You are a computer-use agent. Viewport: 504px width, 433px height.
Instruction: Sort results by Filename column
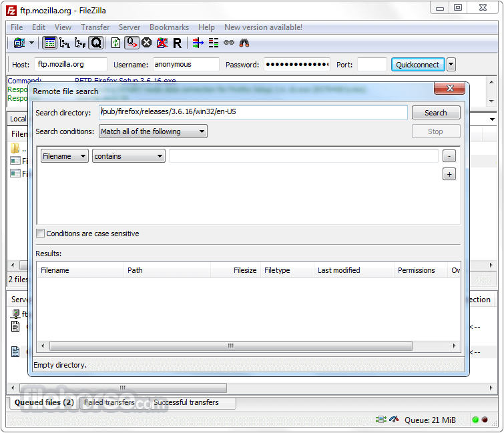coord(80,270)
